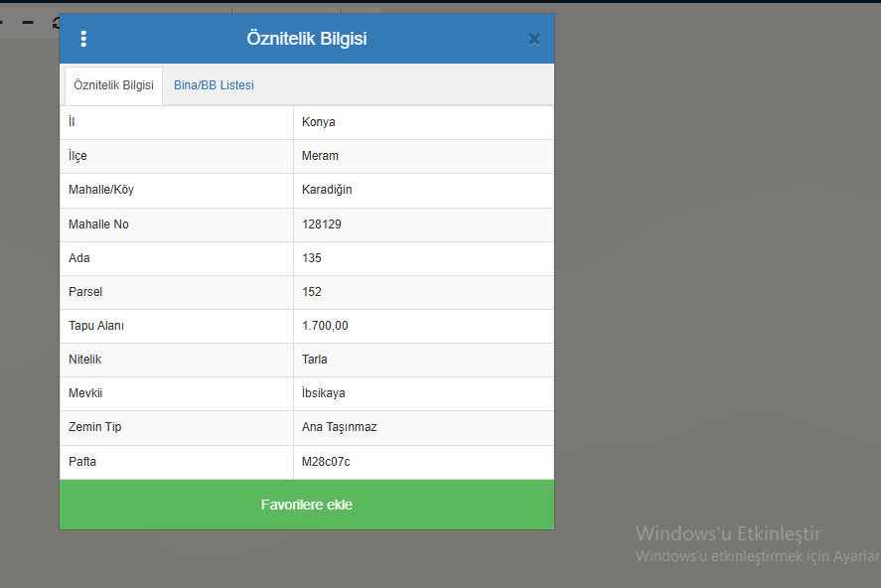Click the Mahalle/Köy row label
Image resolution: width=881 pixels, height=588 pixels.
pyautogui.click(x=101, y=190)
